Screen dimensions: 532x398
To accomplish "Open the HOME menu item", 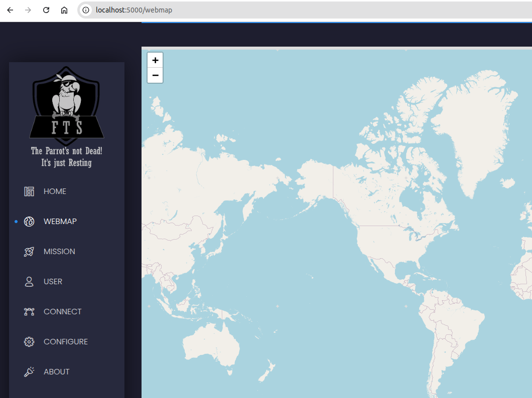I will 55,191.
